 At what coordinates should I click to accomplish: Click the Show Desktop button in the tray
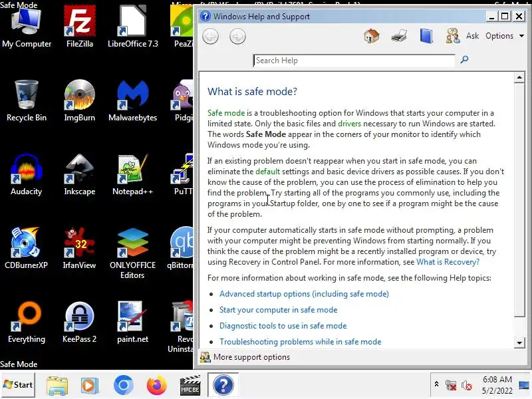[x=525, y=385]
